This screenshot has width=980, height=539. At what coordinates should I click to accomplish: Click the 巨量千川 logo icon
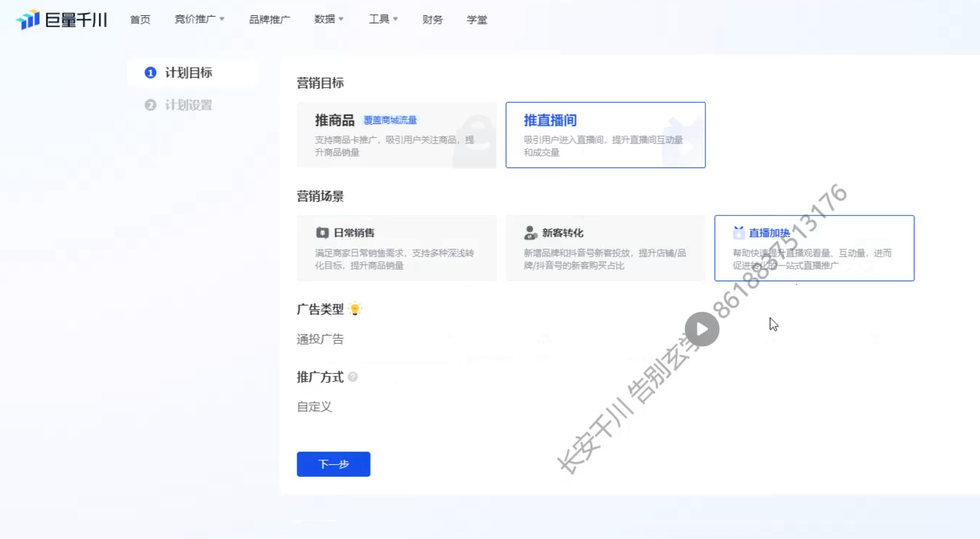[28, 20]
